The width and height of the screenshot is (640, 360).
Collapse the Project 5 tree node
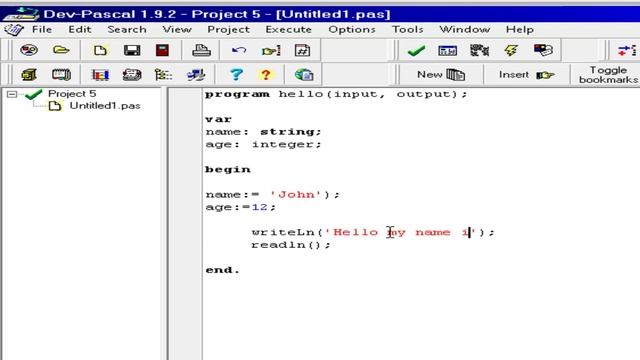(12, 94)
